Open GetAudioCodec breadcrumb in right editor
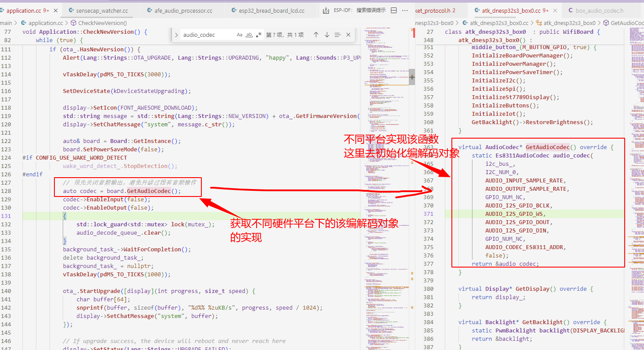This screenshot has height=350, width=644. click(x=627, y=23)
